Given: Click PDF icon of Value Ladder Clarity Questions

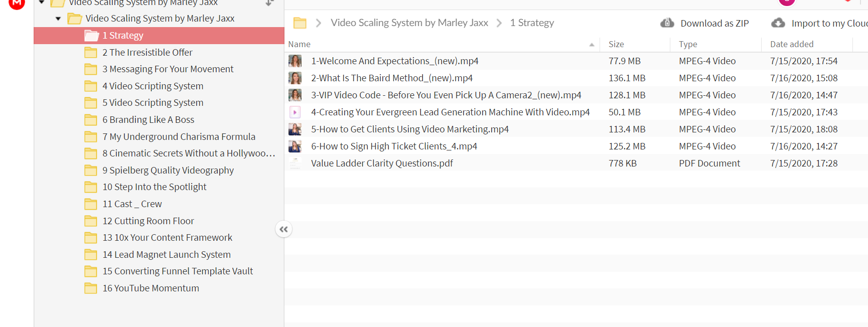Looking at the screenshot, I should pos(295,163).
